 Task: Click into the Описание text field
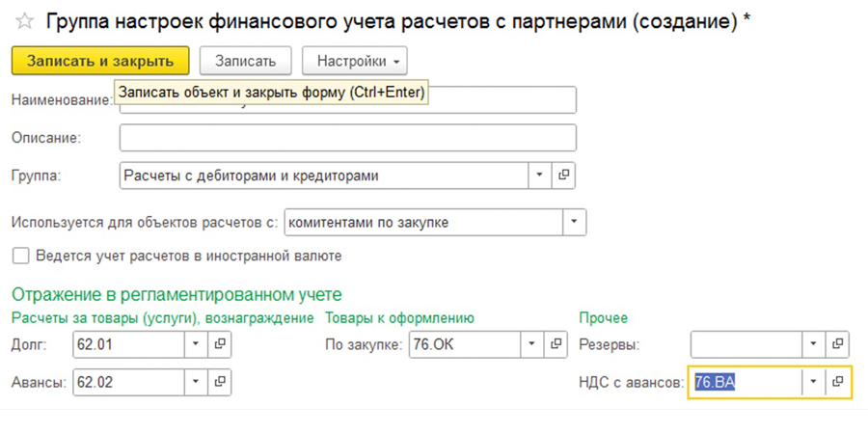(347, 138)
